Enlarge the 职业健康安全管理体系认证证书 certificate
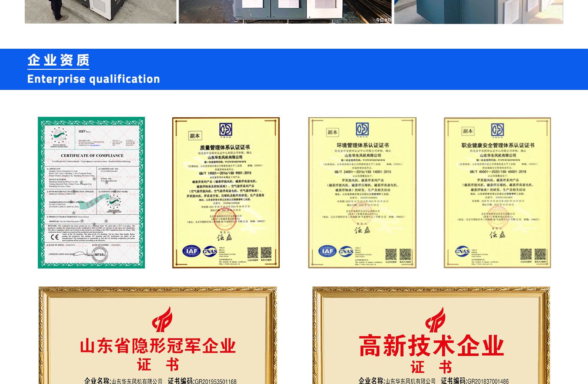Screen dimensions: 588x384 [497, 192]
